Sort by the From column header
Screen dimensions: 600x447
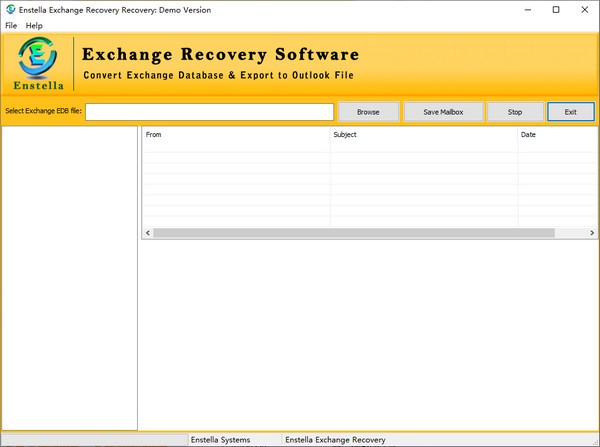pyautogui.click(x=236, y=134)
